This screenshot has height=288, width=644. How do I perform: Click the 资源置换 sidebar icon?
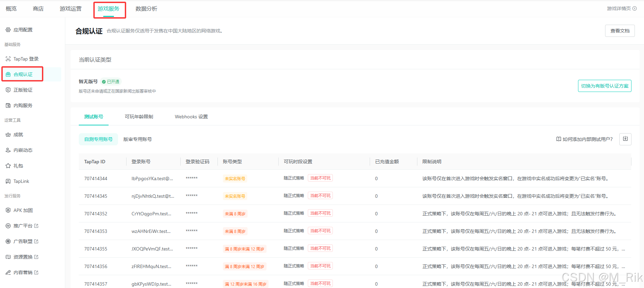click(x=8, y=257)
